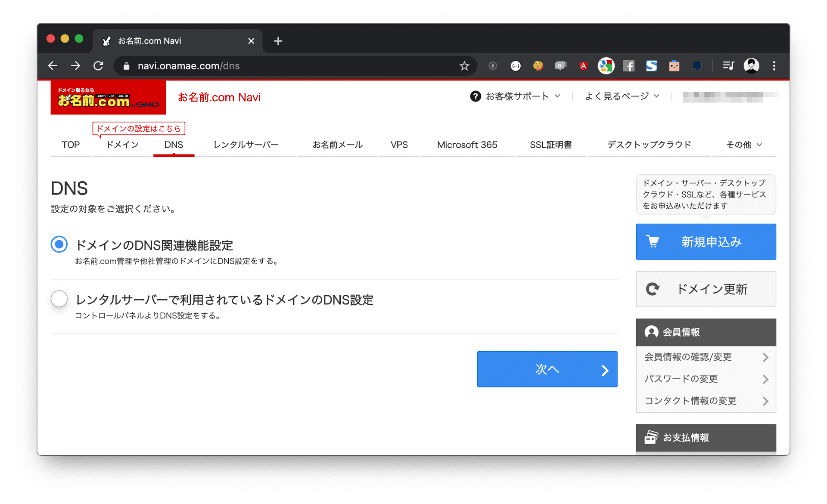Open the ドメイン tab
Image resolution: width=827 pixels, height=504 pixels.
[122, 145]
